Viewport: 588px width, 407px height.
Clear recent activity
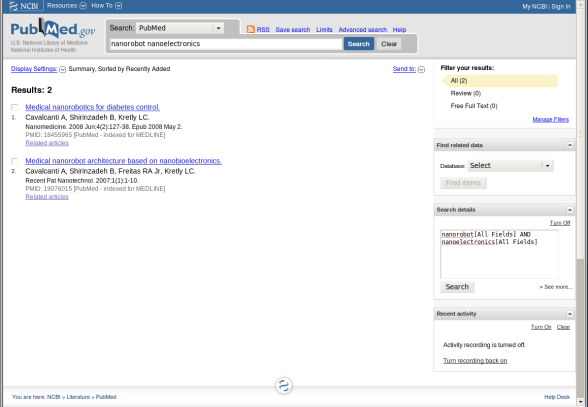(563, 327)
